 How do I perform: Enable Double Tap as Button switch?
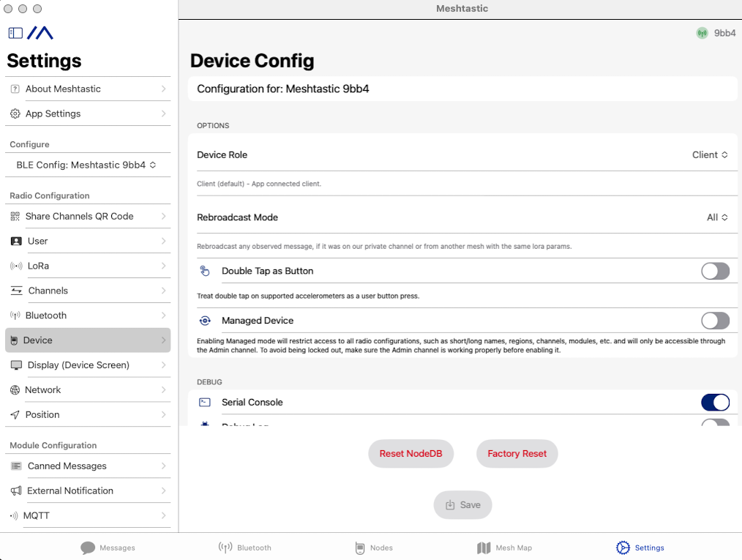(715, 272)
